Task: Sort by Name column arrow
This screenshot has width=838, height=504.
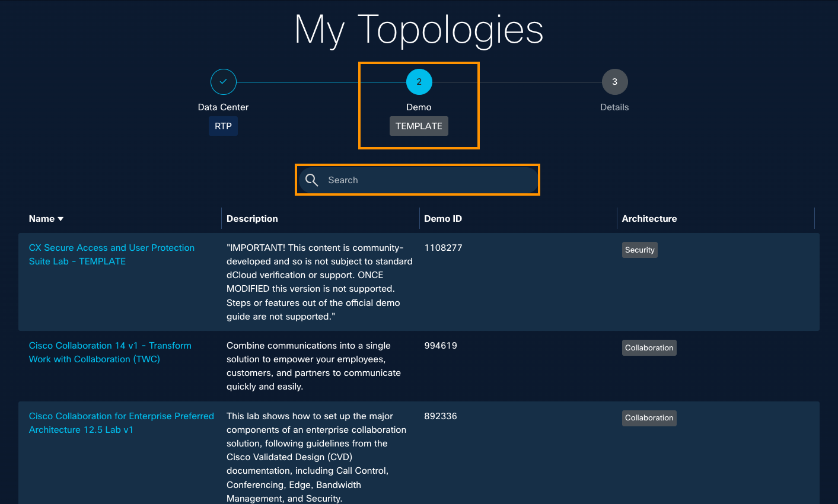Action: point(60,219)
